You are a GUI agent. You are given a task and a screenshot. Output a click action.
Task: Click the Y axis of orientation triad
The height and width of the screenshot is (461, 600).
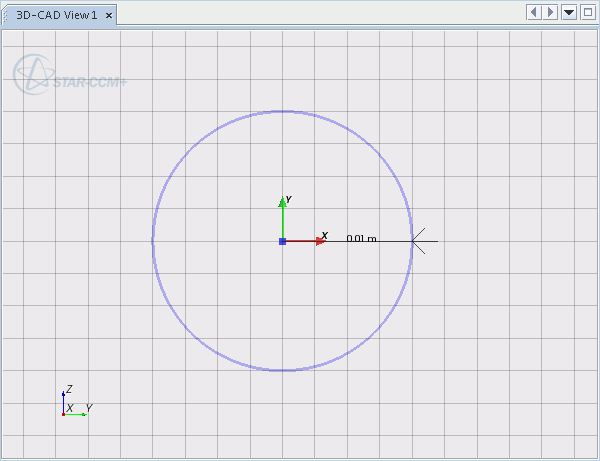78,414
